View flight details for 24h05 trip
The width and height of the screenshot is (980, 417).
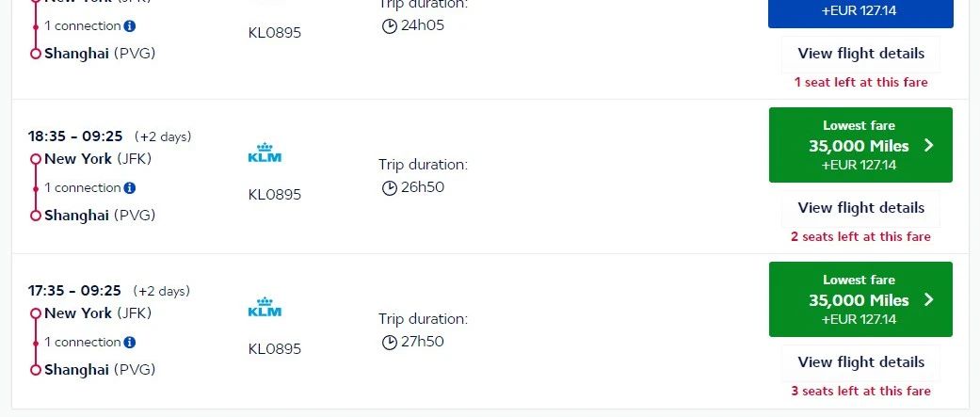pyautogui.click(x=860, y=54)
